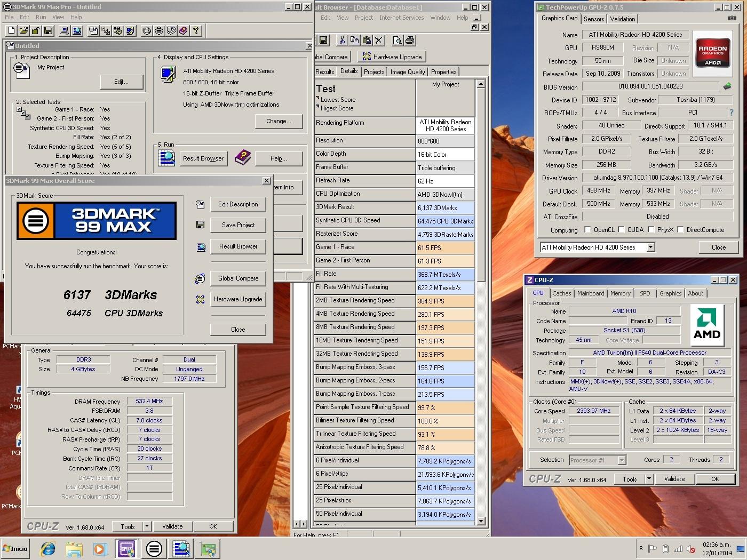Screen dimensions: 747x560
Task: Enable DirectCompute checkbox in GPU-Z
Action: (x=680, y=230)
